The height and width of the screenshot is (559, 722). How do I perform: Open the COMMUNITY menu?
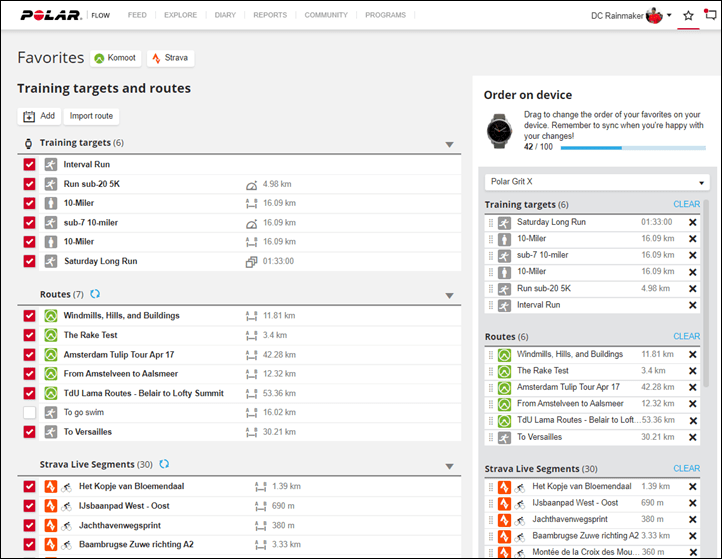326,15
